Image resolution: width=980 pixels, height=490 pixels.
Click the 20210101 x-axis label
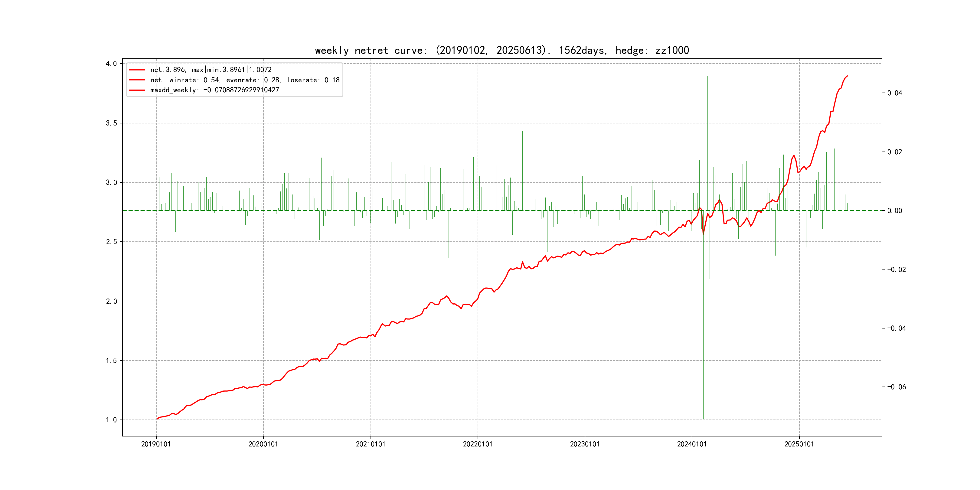[x=371, y=444]
